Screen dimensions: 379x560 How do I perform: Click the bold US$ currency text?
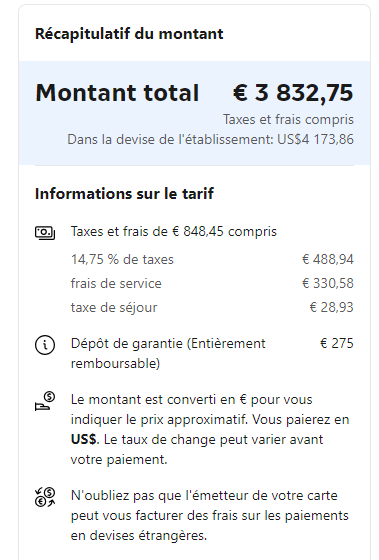pos(84,439)
